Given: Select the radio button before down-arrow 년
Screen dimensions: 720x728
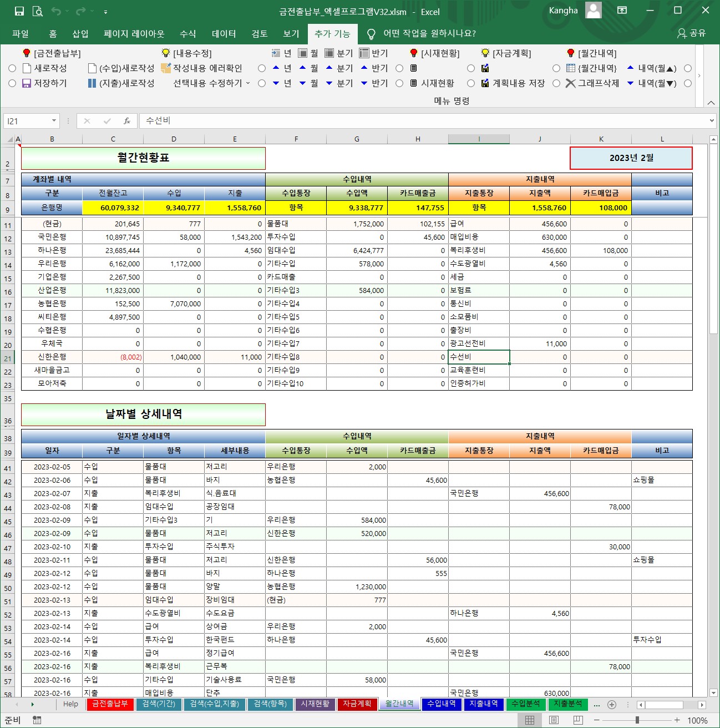Looking at the screenshot, I should pyautogui.click(x=262, y=83).
